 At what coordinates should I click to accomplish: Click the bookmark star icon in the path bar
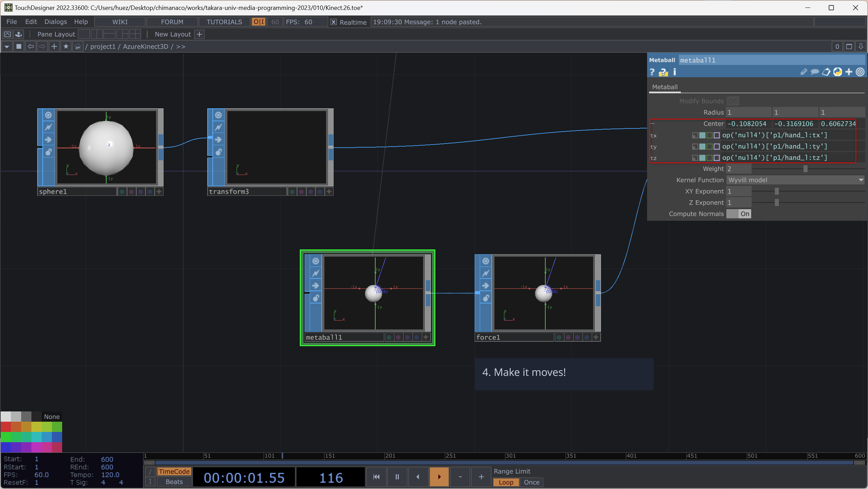coord(66,46)
